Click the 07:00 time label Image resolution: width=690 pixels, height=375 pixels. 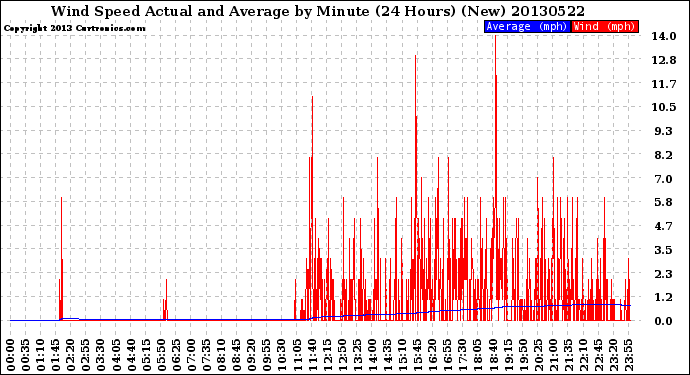(191, 355)
